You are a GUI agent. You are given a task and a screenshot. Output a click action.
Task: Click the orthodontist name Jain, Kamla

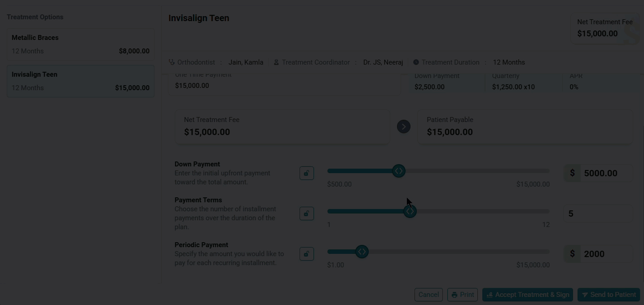pos(246,62)
